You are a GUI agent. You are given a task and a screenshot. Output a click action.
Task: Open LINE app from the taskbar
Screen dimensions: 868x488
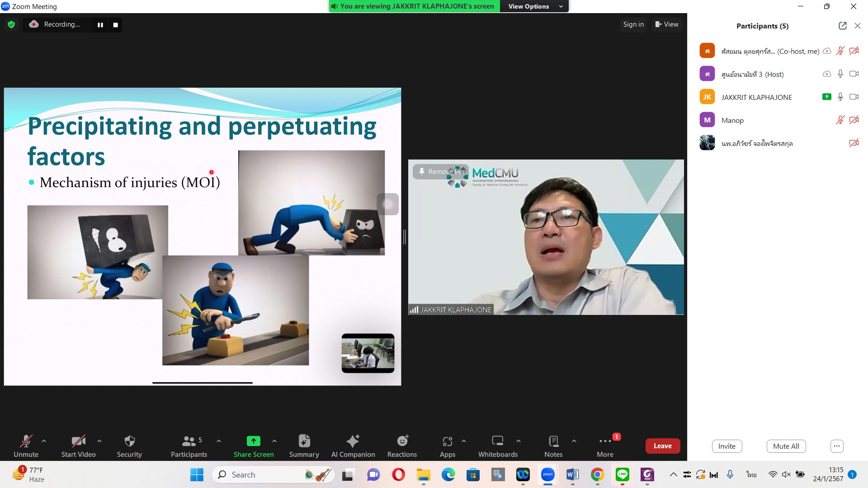pyautogui.click(x=623, y=474)
